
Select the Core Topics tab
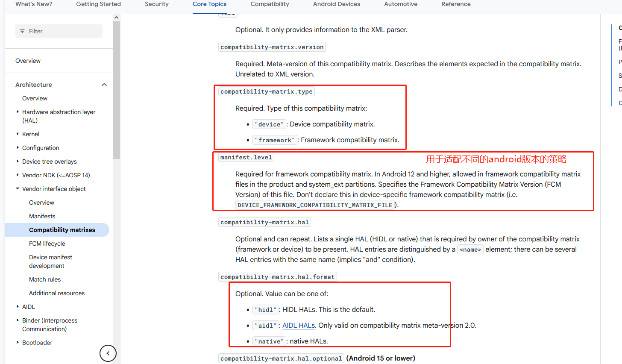[x=209, y=4]
